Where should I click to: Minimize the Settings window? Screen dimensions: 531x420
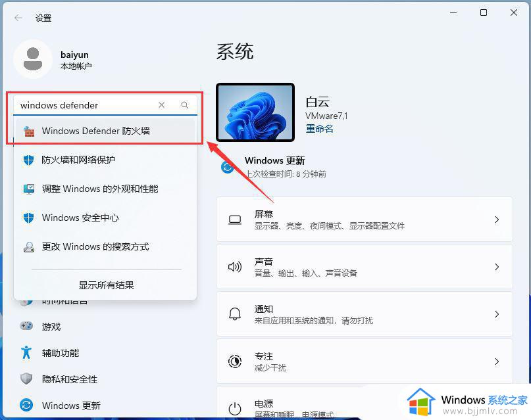click(453, 12)
